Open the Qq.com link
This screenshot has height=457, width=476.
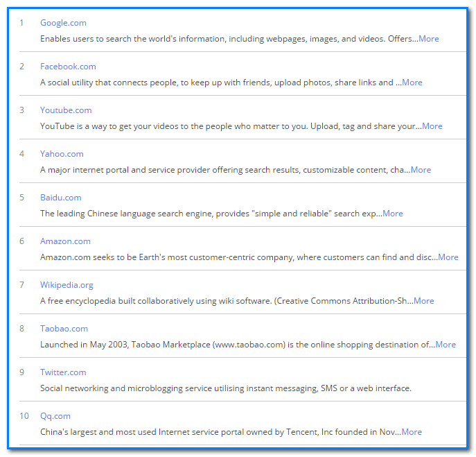point(55,416)
